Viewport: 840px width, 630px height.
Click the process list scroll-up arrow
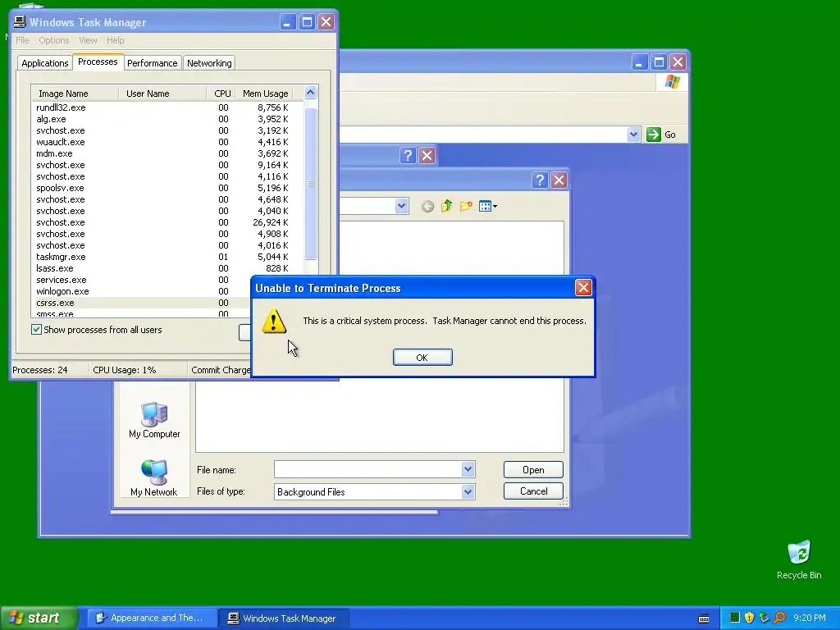[310, 93]
